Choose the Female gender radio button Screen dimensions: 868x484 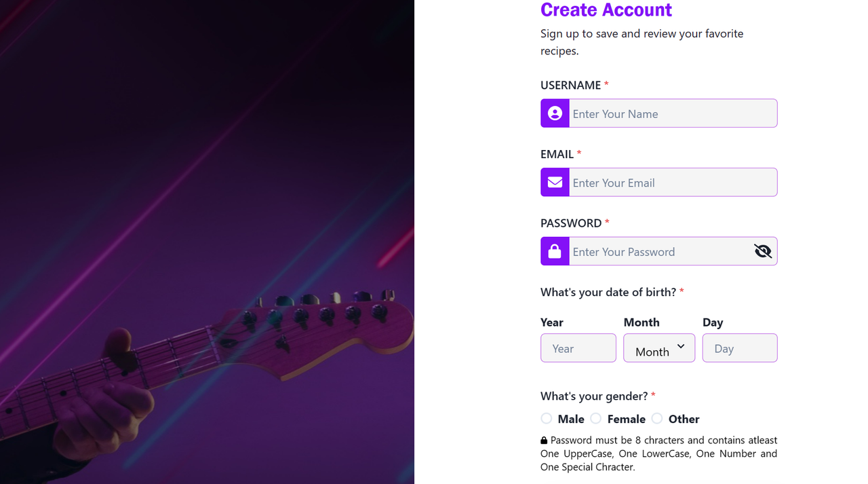(596, 419)
